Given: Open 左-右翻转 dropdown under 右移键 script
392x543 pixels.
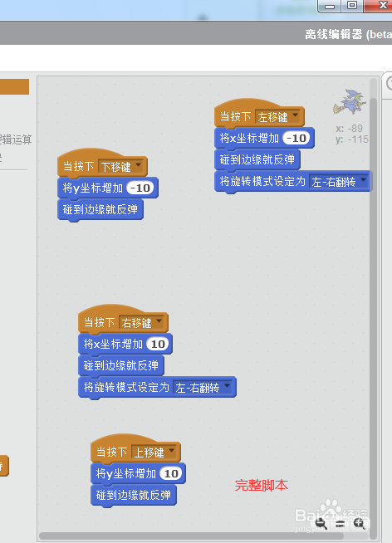Looking at the screenshot, I should coord(203,387).
